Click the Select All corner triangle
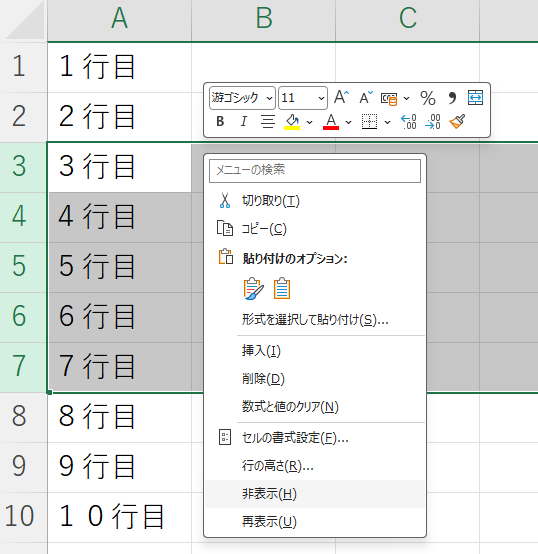 point(24,21)
